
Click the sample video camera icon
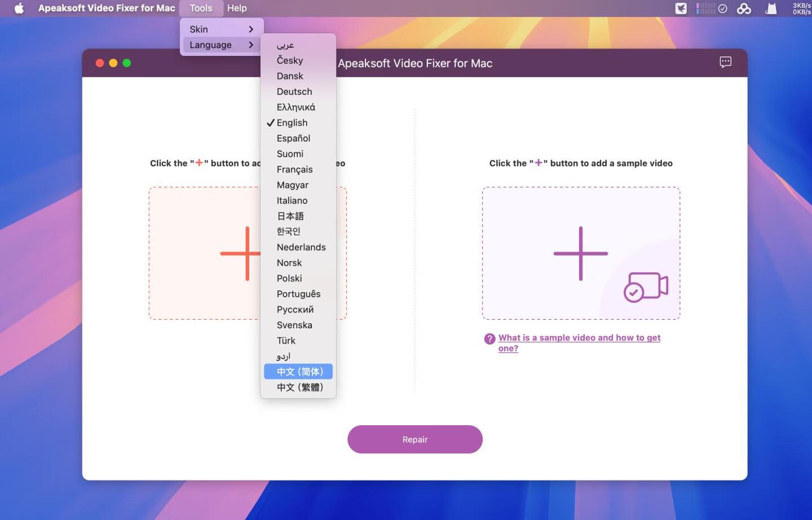(x=646, y=287)
